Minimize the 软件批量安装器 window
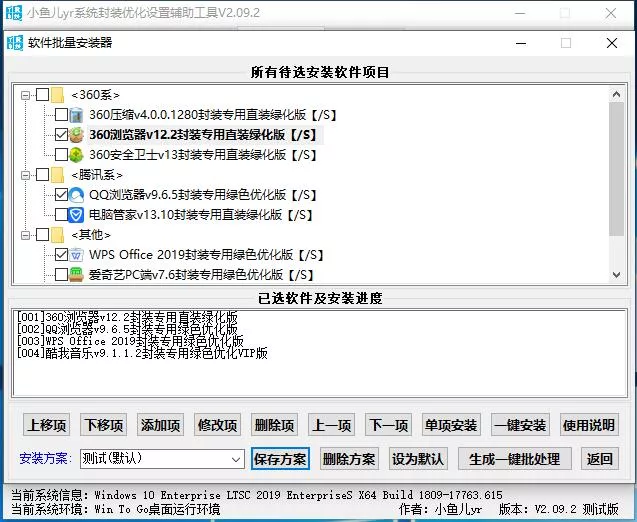Screen dimensions: 637x522 (521, 43)
